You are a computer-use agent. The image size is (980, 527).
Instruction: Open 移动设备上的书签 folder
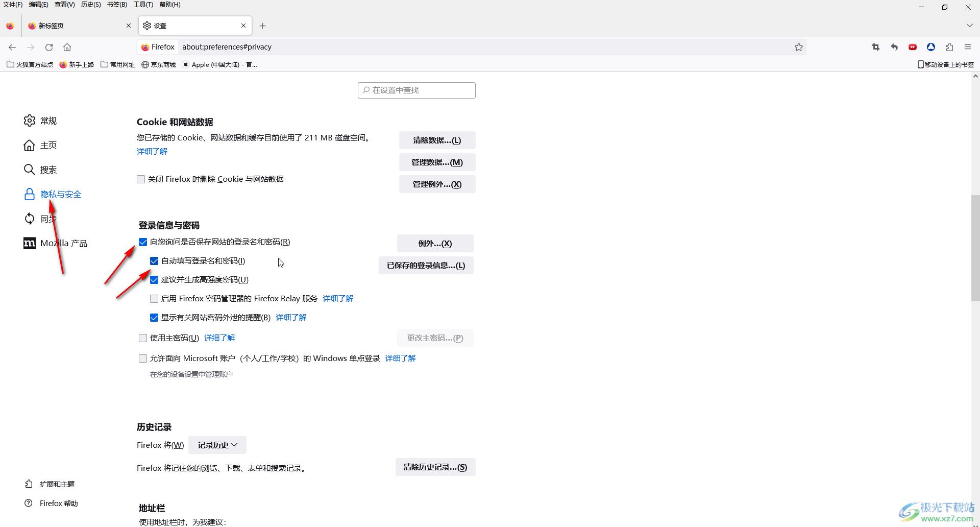pos(946,64)
